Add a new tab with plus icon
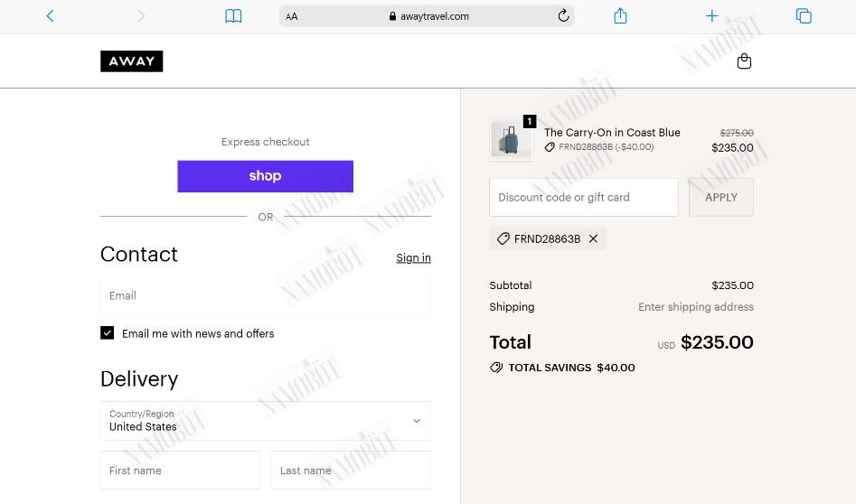Image resolution: width=856 pixels, height=504 pixels. coord(712,16)
